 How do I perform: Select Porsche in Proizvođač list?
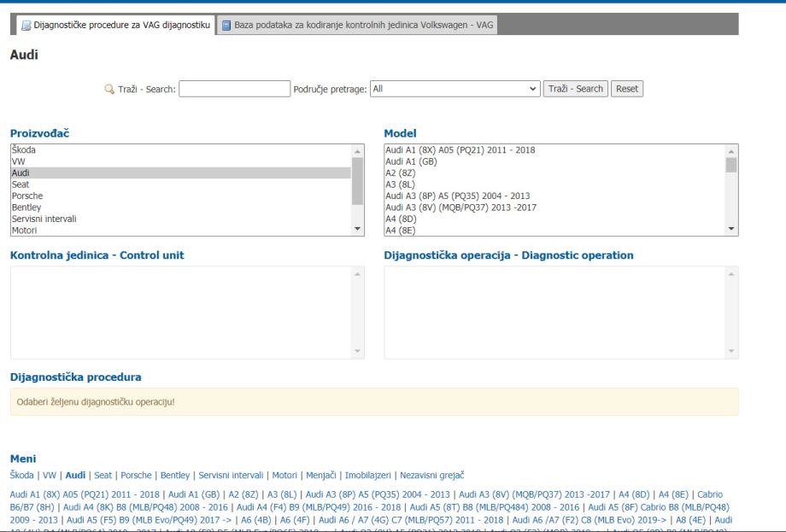coord(181,196)
